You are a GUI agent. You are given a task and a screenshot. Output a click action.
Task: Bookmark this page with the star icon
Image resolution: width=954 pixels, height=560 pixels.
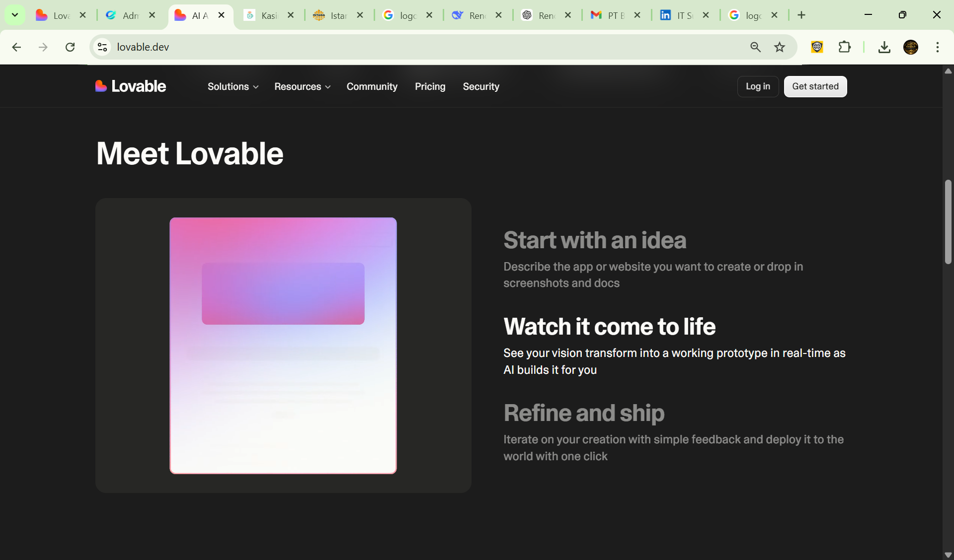pyautogui.click(x=780, y=47)
